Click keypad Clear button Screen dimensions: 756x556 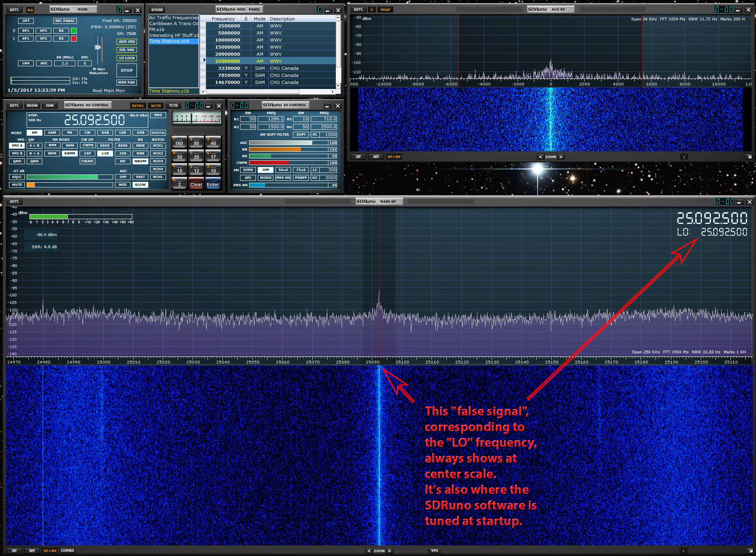(196, 183)
